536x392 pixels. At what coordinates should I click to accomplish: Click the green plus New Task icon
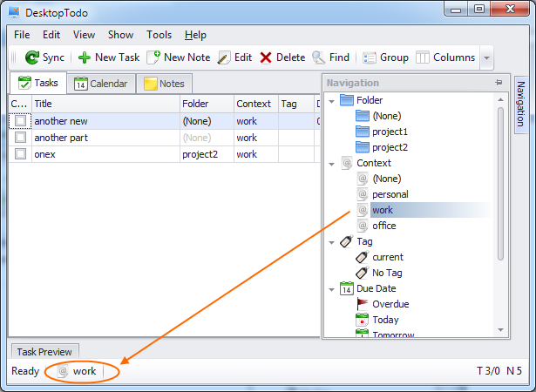pos(85,57)
